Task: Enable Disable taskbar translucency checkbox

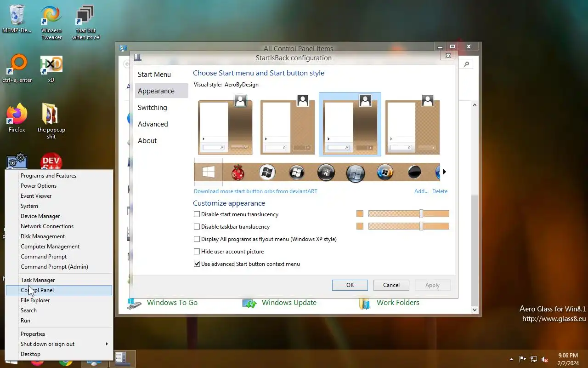Action: click(x=197, y=227)
